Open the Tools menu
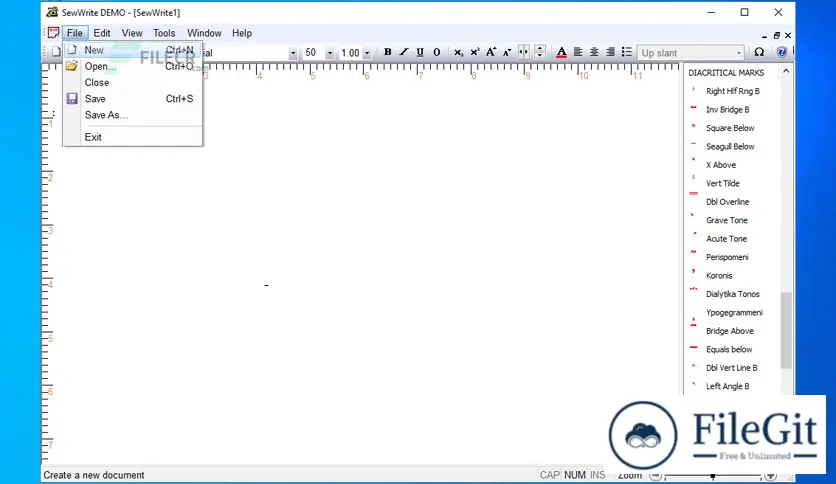 tap(164, 33)
